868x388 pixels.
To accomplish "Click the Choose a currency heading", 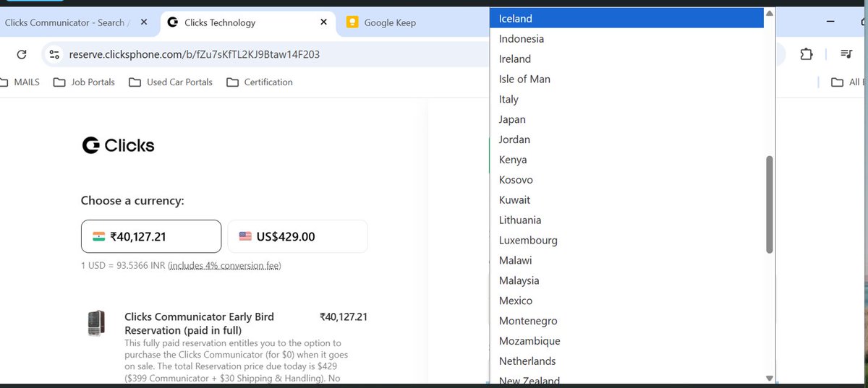I will [x=132, y=201].
